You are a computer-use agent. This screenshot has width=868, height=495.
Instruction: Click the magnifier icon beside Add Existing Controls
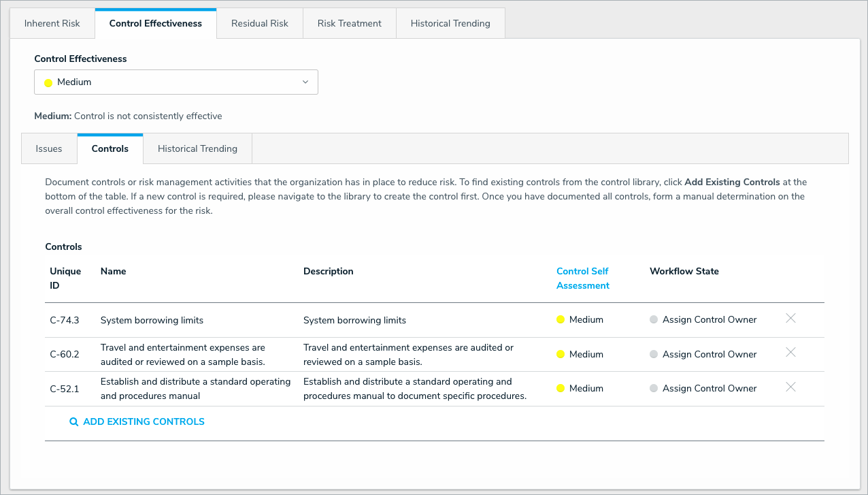click(x=74, y=422)
